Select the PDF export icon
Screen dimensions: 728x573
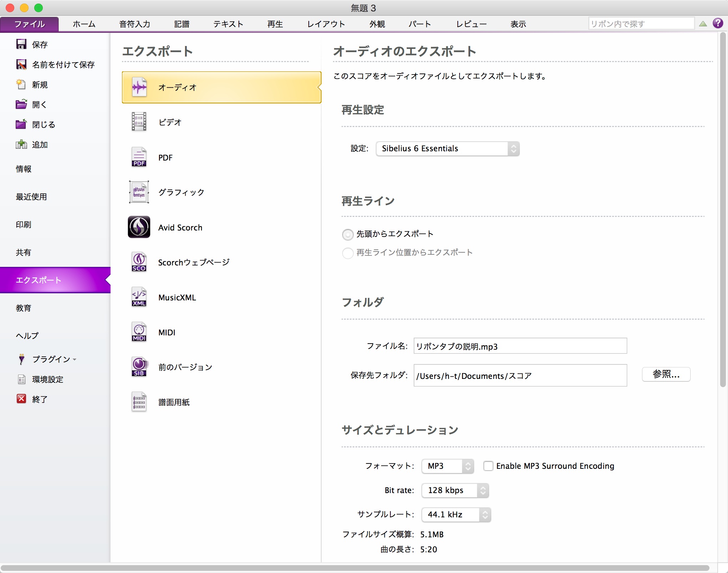coord(139,157)
